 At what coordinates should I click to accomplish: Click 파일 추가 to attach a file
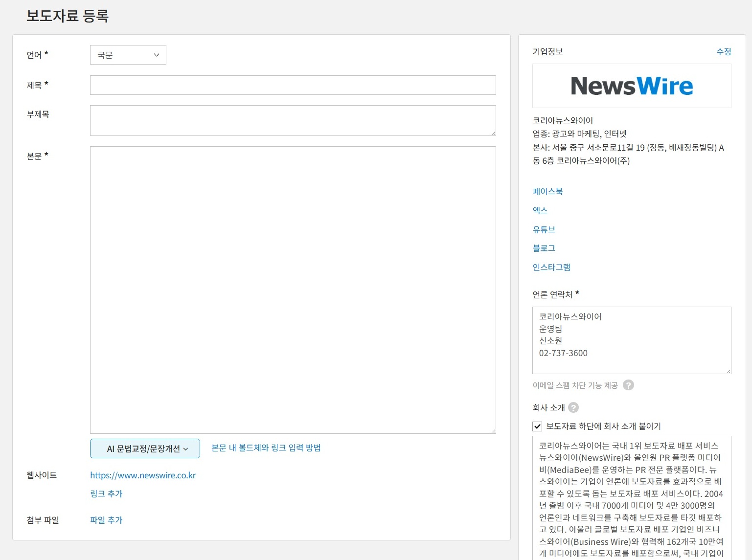tap(106, 520)
